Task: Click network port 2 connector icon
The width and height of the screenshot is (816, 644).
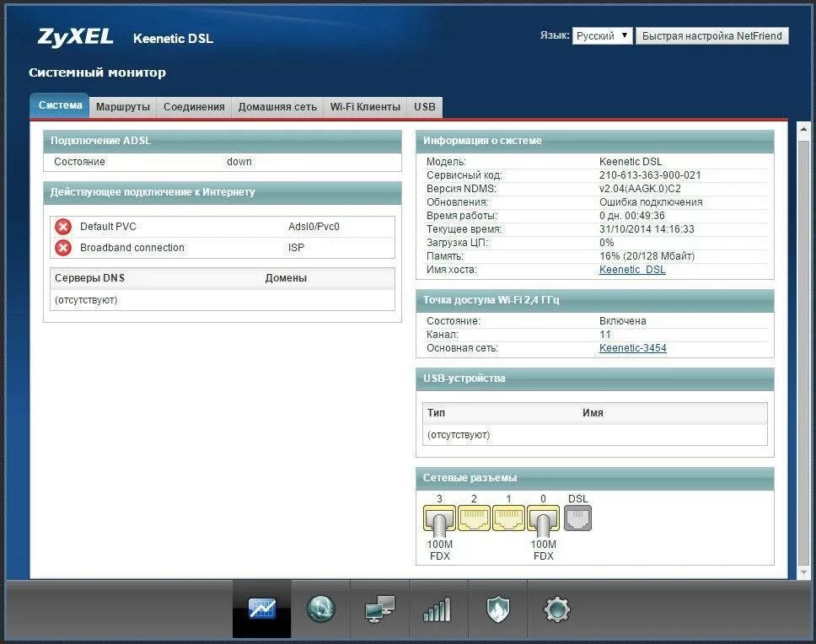Action: click(474, 518)
